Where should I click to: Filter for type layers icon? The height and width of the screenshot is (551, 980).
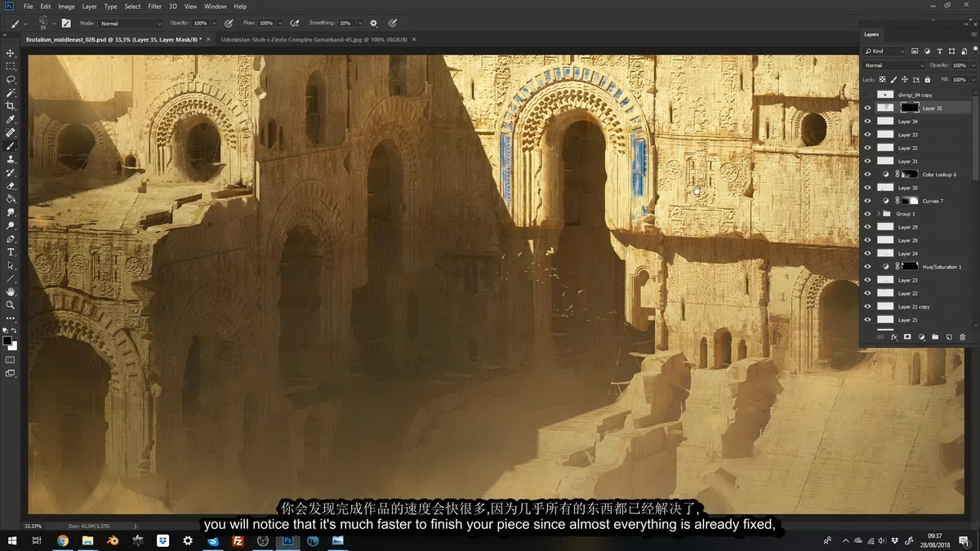939,51
